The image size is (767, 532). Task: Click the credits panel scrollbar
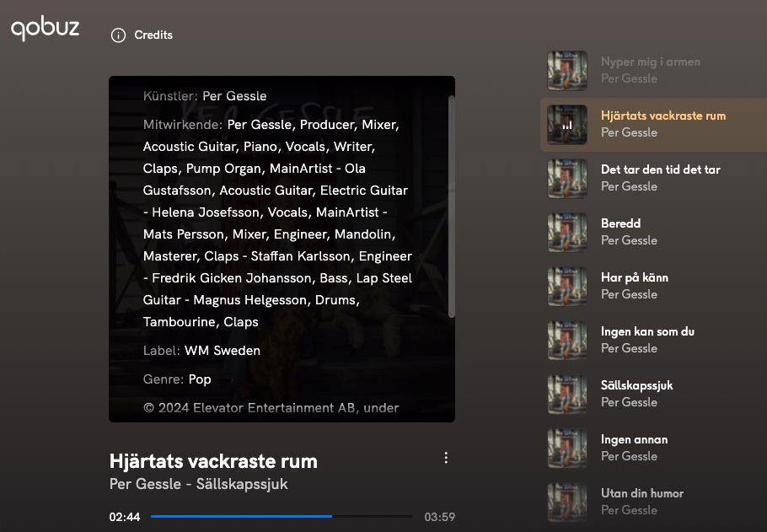(x=452, y=206)
